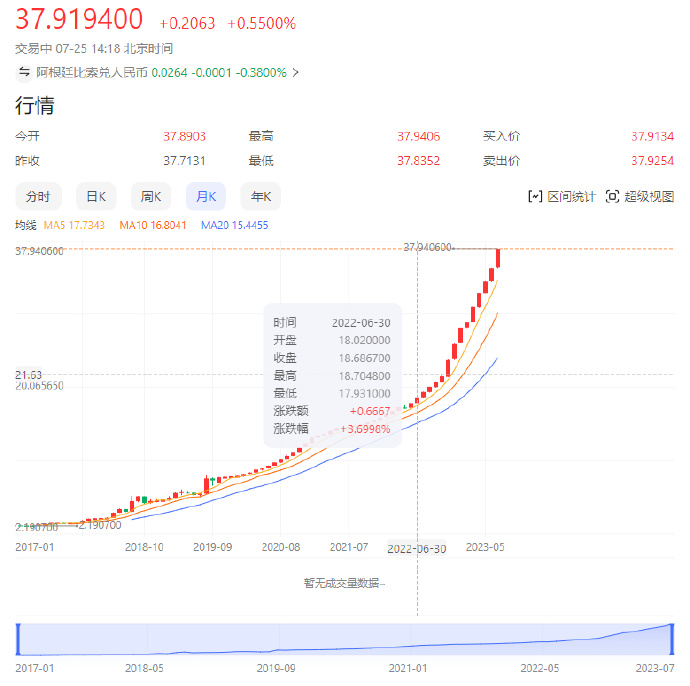Click the topmost red candlestick on chart
This screenshot has height=686, width=690.
(498, 258)
